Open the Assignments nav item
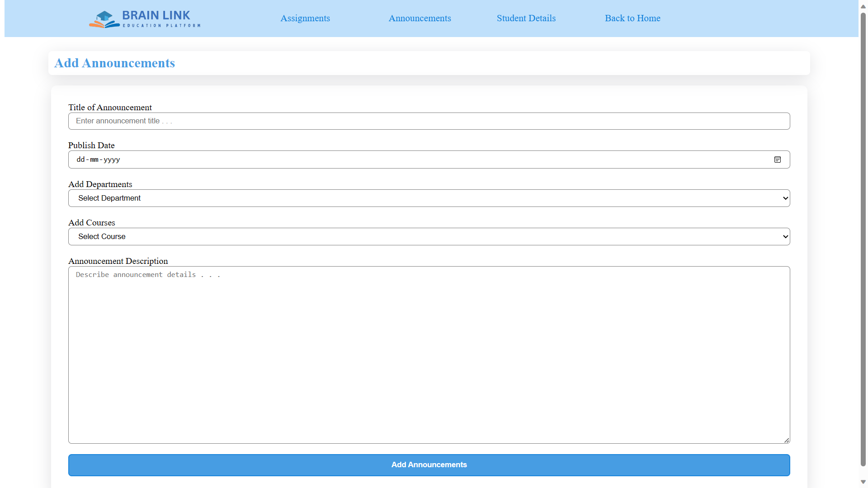This screenshot has height=488, width=868. tap(305, 19)
